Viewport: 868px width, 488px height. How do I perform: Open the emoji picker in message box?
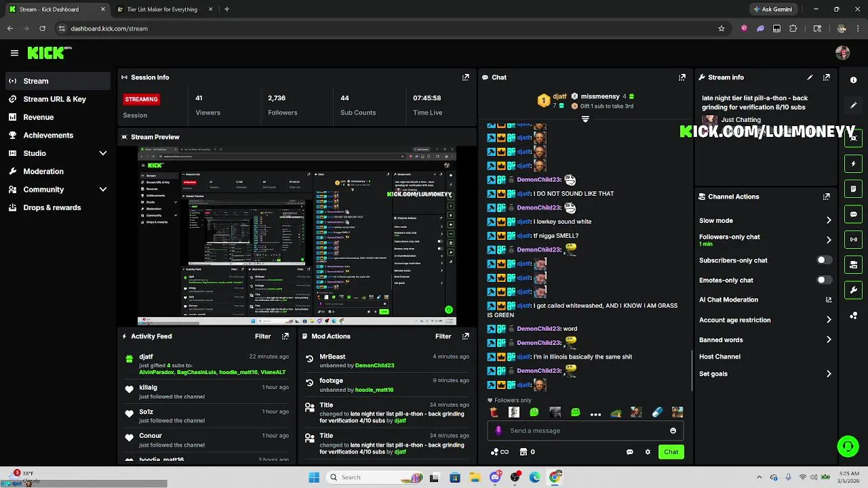pyautogui.click(x=673, y=430)
